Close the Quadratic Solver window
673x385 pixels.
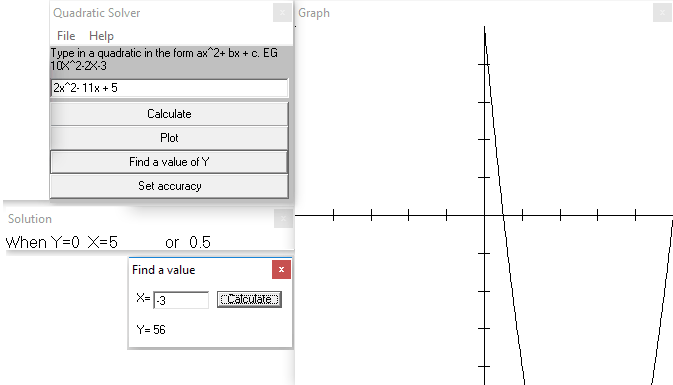tap(282, 12)
